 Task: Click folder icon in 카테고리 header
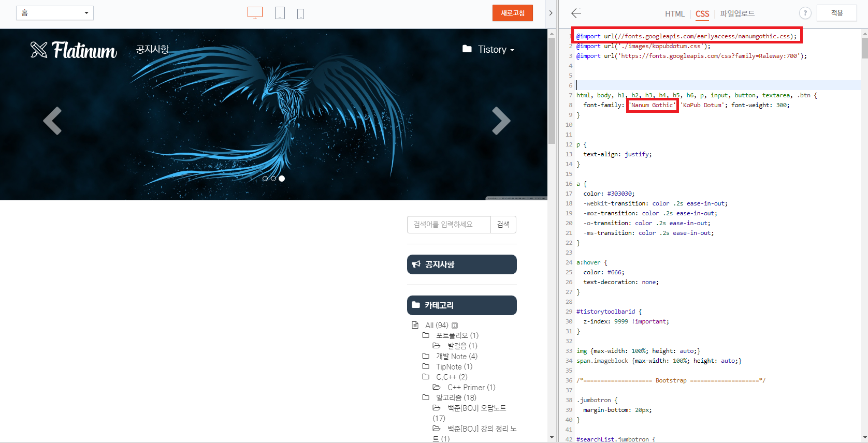(416, 305)
